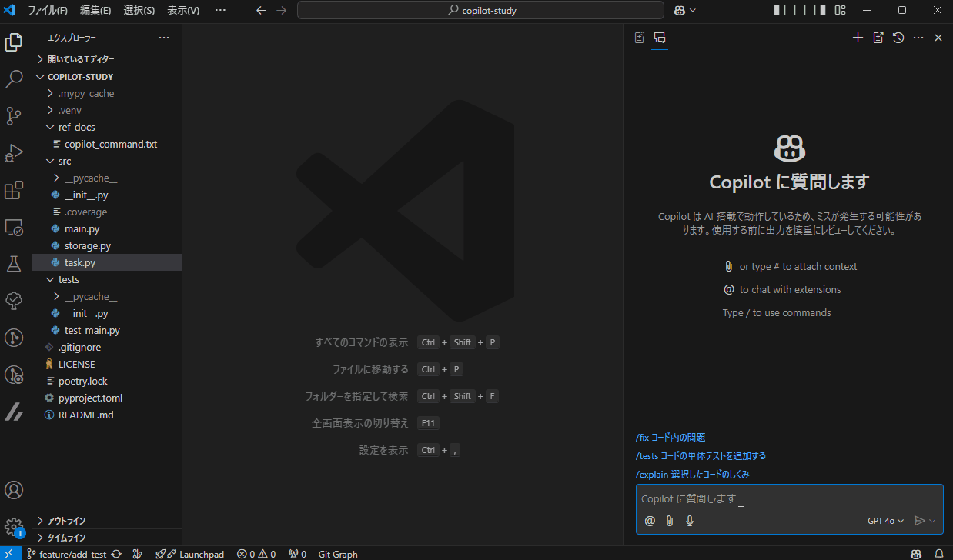
Task: Show chat history clock icon
Action: tap(898, 38)
